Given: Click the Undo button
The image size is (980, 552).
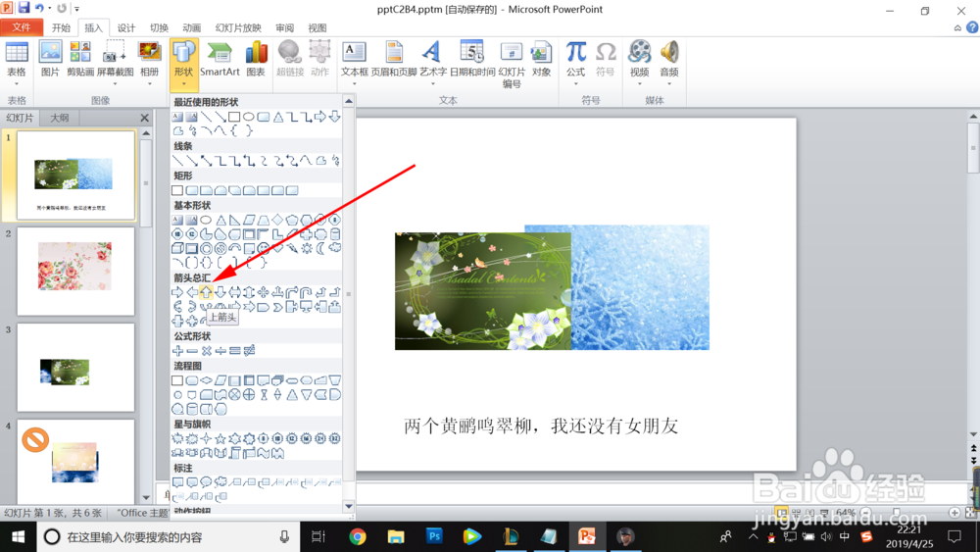Looking at the screenshot, I should (x=39, y=8).
